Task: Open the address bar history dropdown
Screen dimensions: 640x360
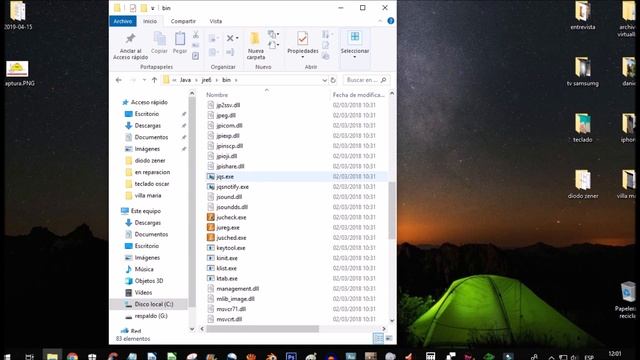Action: tap(324, 80)
